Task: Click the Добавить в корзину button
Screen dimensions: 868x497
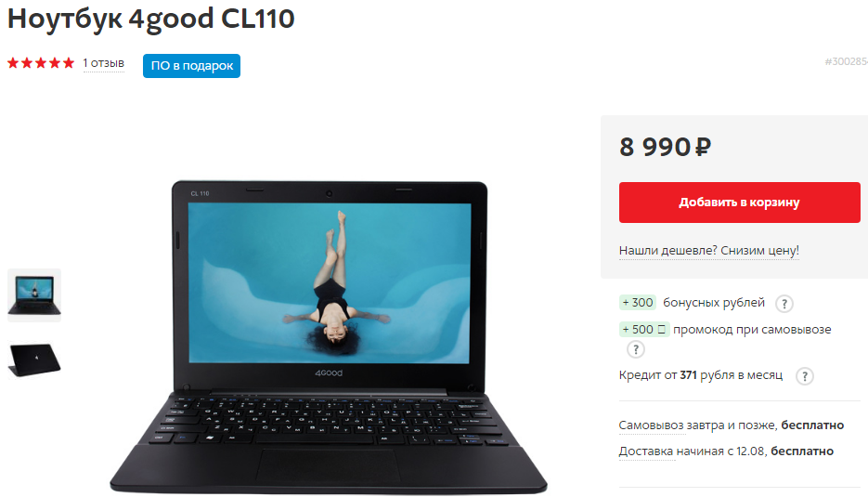Action: click(740, 203)
